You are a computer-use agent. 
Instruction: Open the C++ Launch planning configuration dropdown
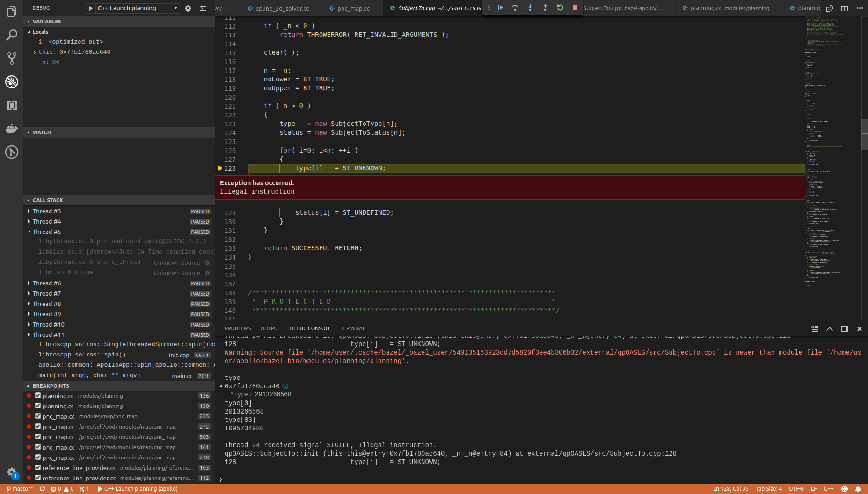pyautogui.click(x=138, y=8)
